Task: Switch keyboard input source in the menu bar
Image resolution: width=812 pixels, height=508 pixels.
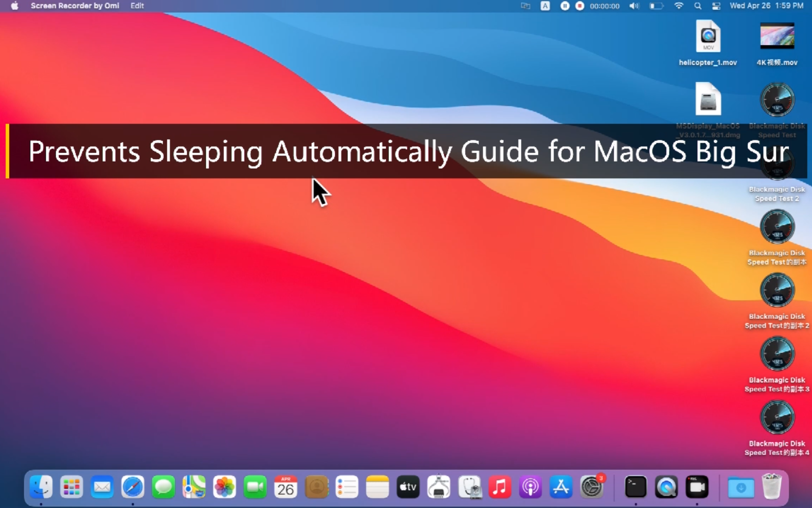Action: (x=546, y=6)
